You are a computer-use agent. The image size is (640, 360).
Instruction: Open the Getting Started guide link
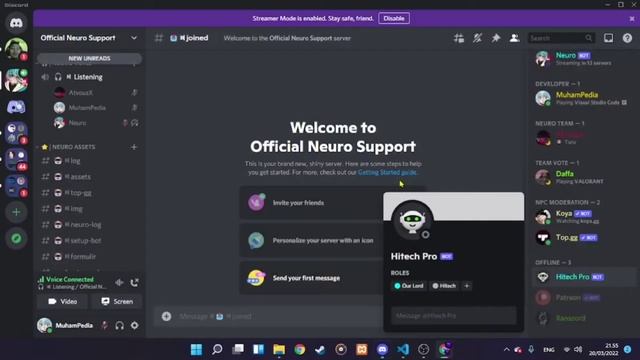point(387,172)
